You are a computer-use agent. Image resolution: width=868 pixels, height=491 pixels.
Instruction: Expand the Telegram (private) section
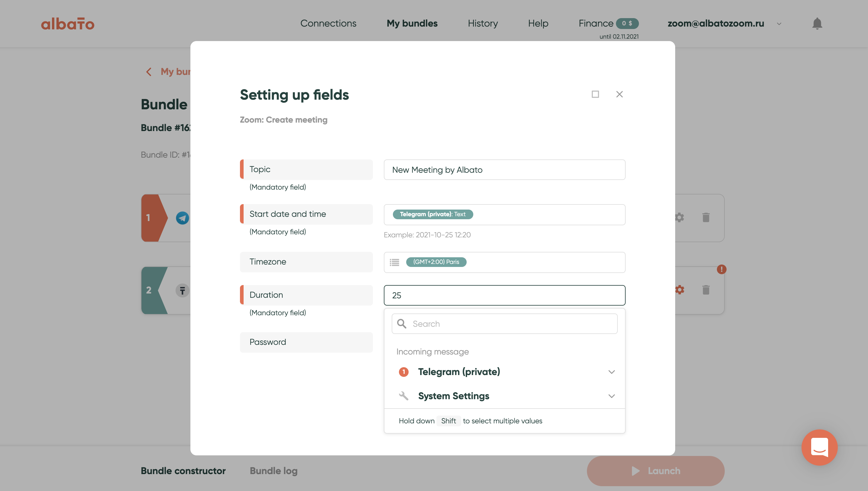[611, 372]
